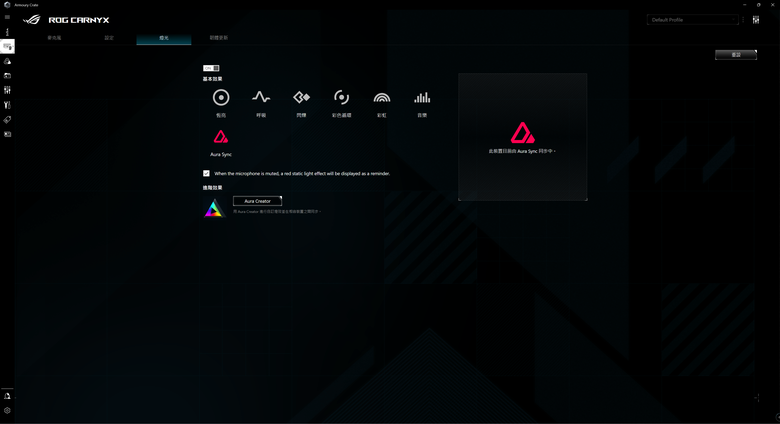Minimize the Armoury Crate window

coord(745,4)
